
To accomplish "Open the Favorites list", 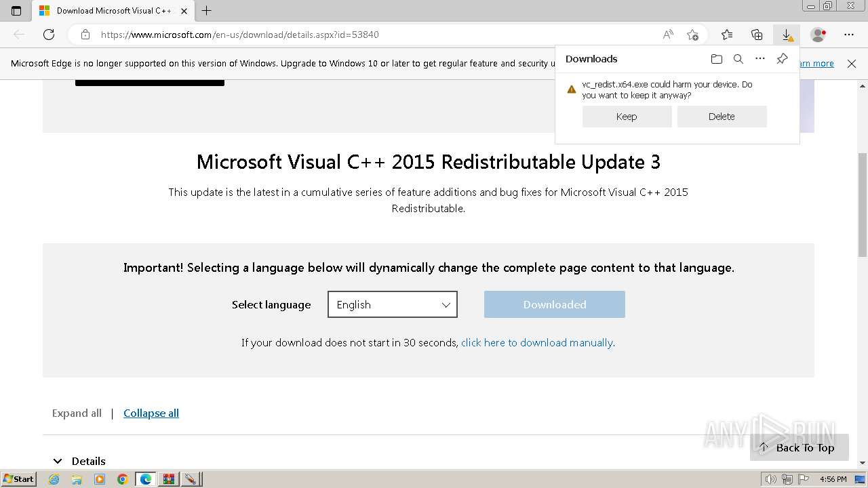I will [x=727, y=35].
